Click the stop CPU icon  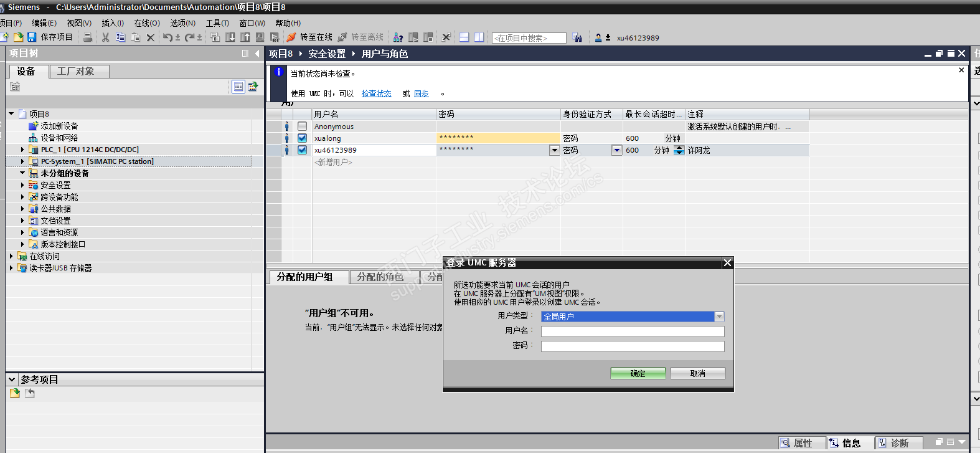click(428, 37)
